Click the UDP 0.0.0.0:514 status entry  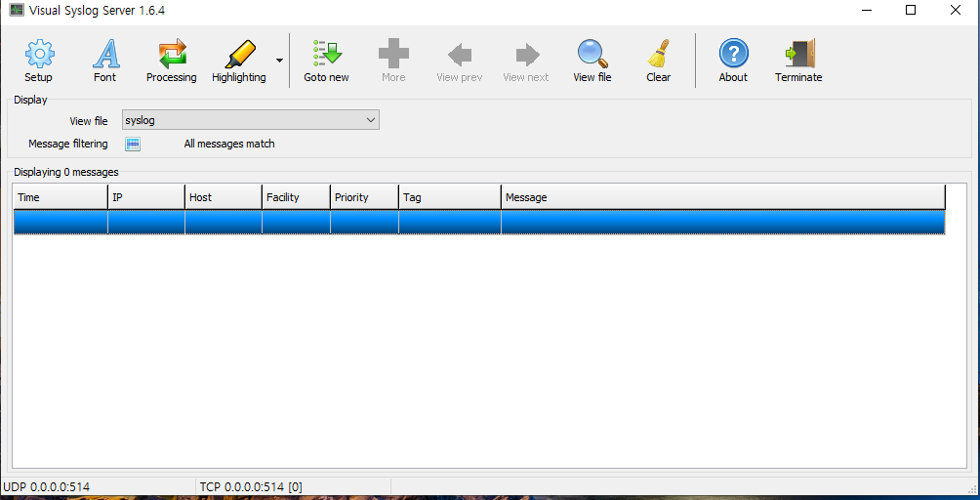pyautogui.click(x=46, y=487)
